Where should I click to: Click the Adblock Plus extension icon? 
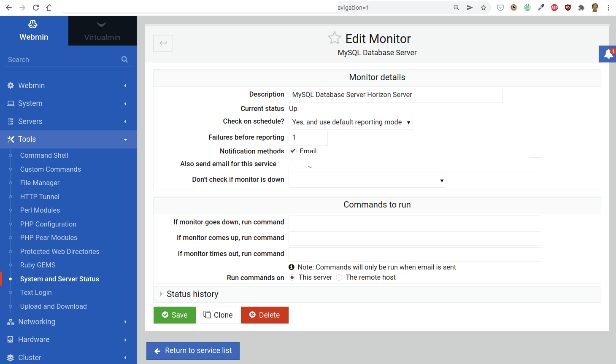pyautogui.click(x=554, y=8)
